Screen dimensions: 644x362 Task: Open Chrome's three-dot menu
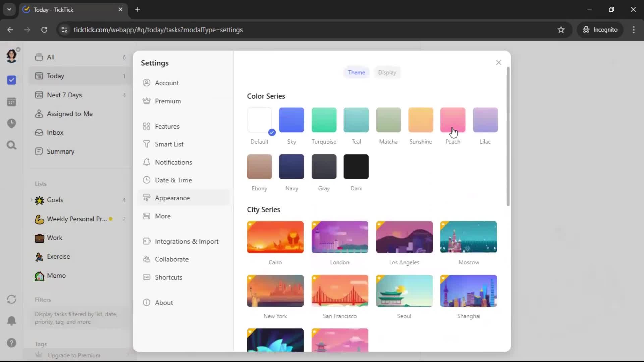click(634, 30)
